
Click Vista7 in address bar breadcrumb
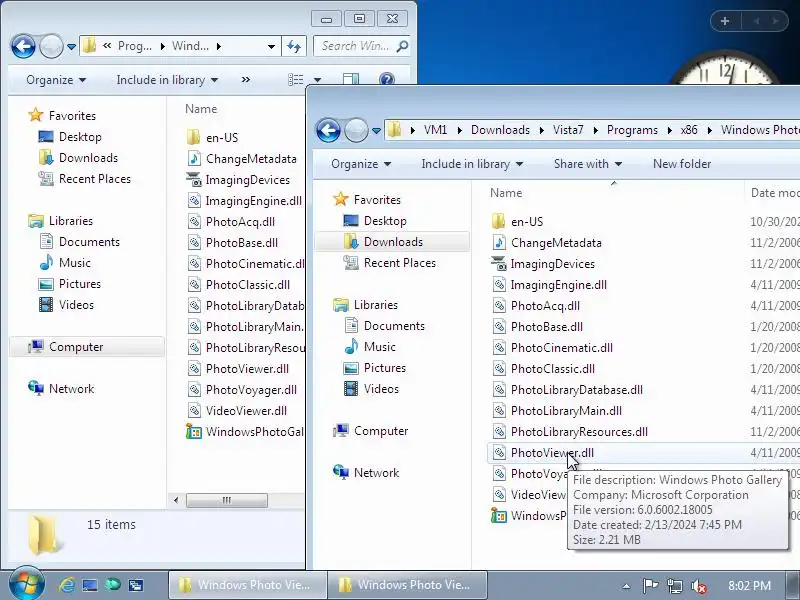tap(568, 130)
